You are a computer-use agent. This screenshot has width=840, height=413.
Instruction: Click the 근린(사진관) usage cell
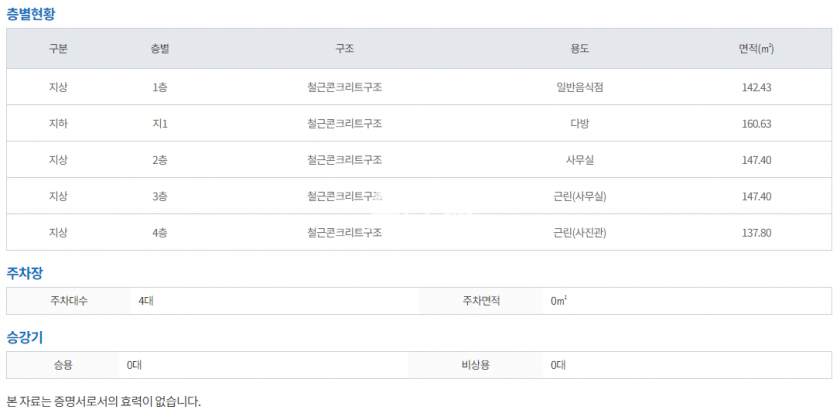[x=579, y=233]
